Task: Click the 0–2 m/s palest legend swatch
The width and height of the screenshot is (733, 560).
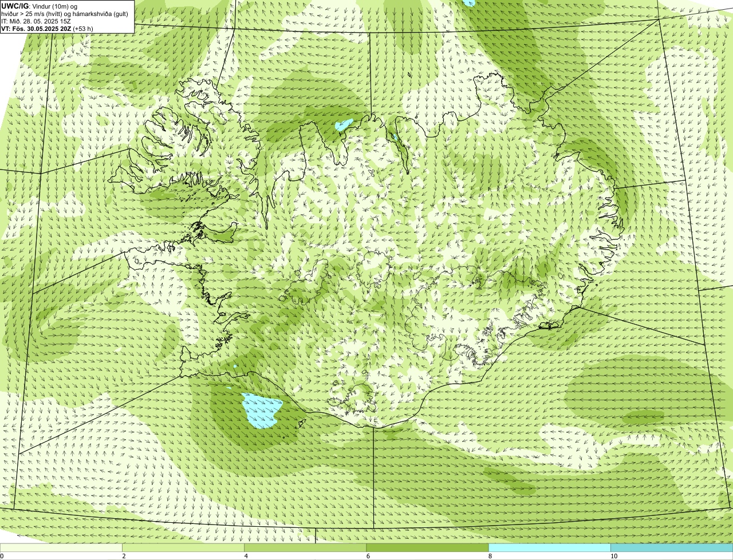Action: click(x=61, y=548)
